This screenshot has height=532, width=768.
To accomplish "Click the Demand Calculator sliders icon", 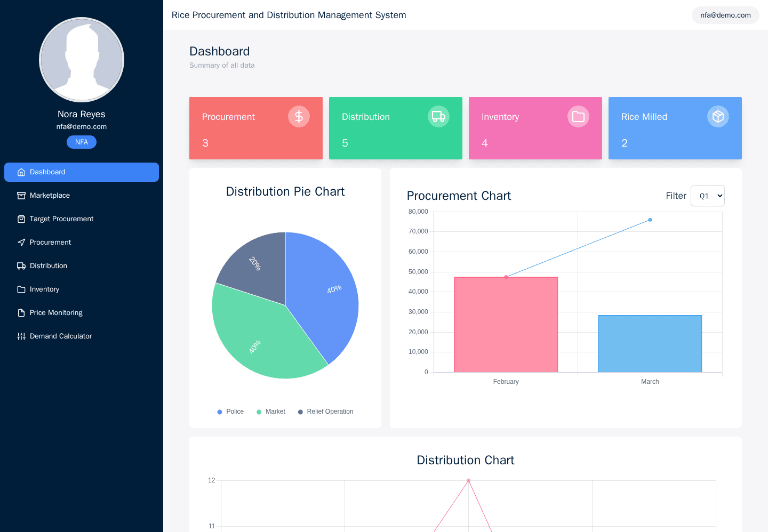I will (21, 336).
